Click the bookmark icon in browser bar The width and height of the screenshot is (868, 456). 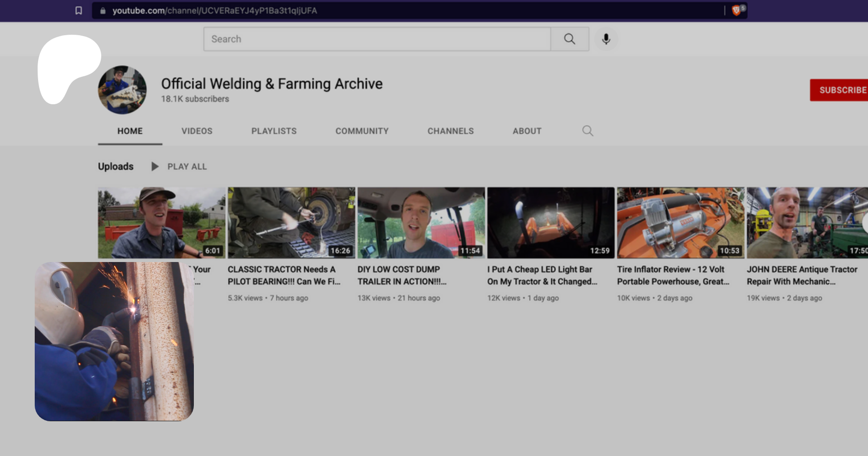pyautogui.click(x=79, y=11)
